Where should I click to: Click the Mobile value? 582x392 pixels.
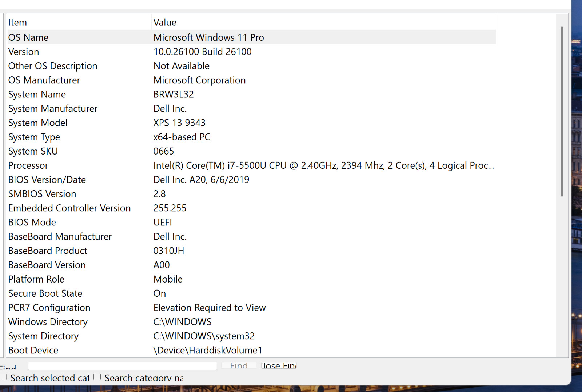(x=168, y=279)
